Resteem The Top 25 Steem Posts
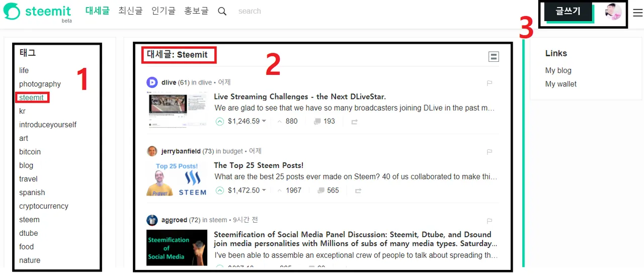This screenshot has height=277, width=644. click(x=358, y=191)
